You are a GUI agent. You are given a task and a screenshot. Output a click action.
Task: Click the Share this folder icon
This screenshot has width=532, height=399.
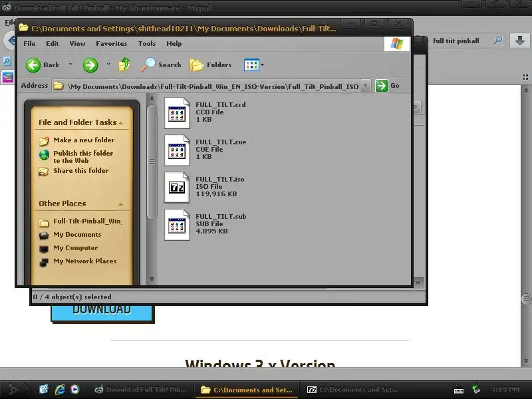(x=43, y=172)
